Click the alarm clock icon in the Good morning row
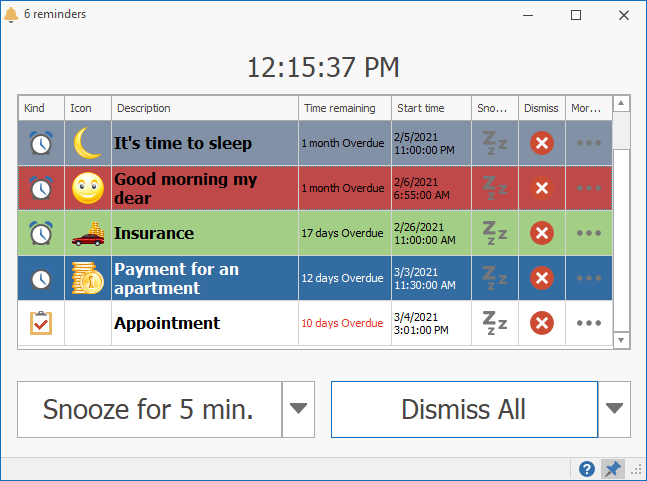 [41, 188]
